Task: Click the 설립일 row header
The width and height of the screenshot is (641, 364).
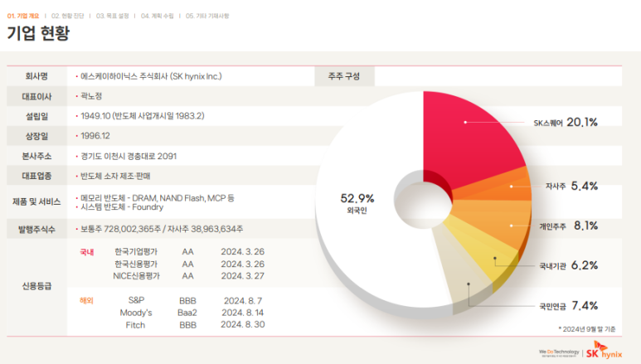Action: 36,116
